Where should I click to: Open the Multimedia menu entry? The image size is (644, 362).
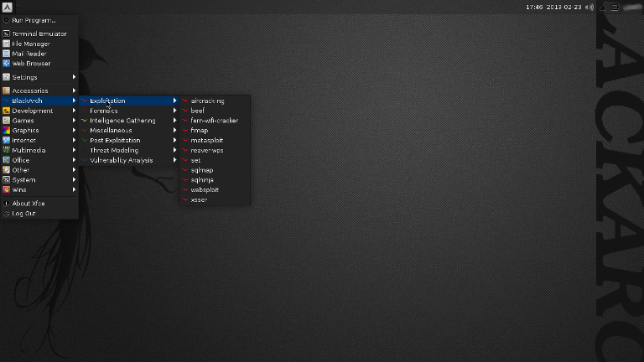coord(39,150)
